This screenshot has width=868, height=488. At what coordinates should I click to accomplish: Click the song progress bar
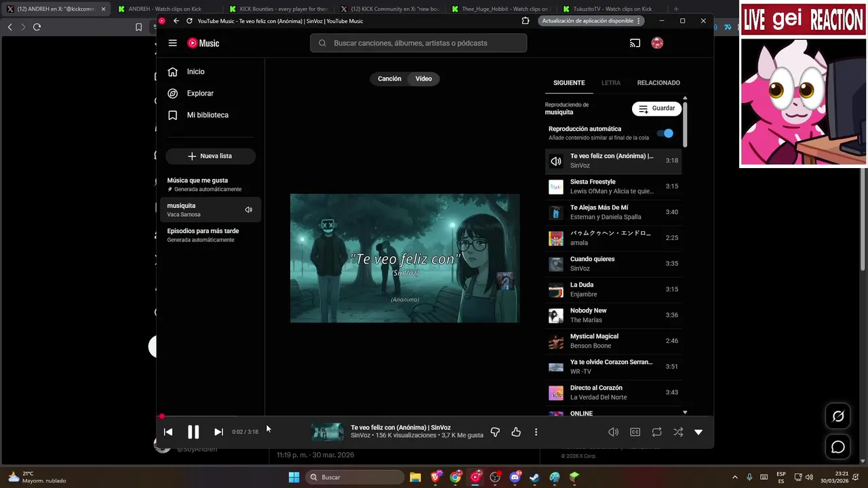tap(435, 416)
